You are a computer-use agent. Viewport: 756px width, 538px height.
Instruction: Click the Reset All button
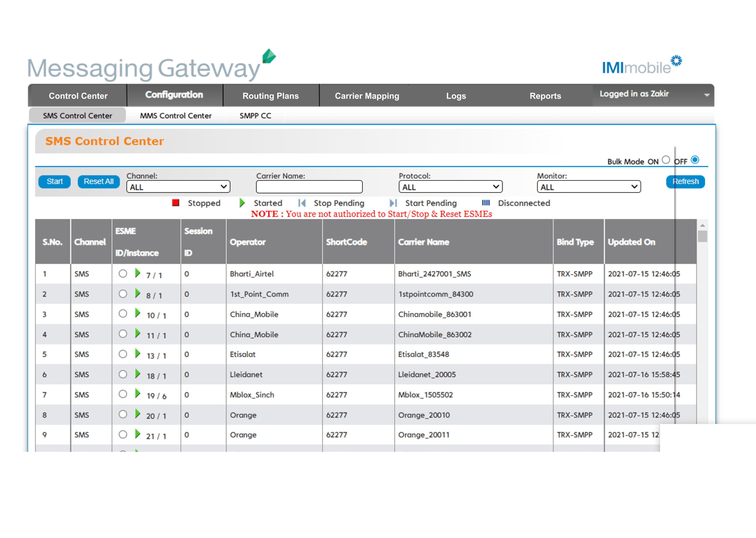pos(99,182)
